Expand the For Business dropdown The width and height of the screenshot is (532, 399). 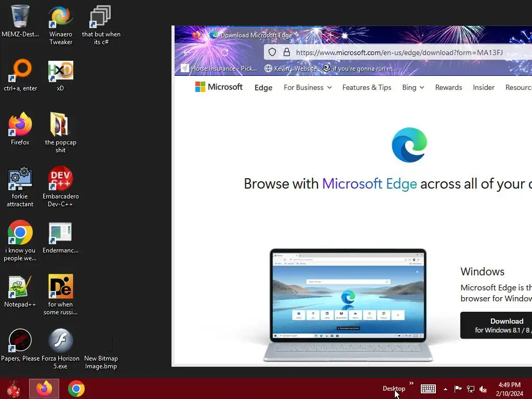pos(308,87)
